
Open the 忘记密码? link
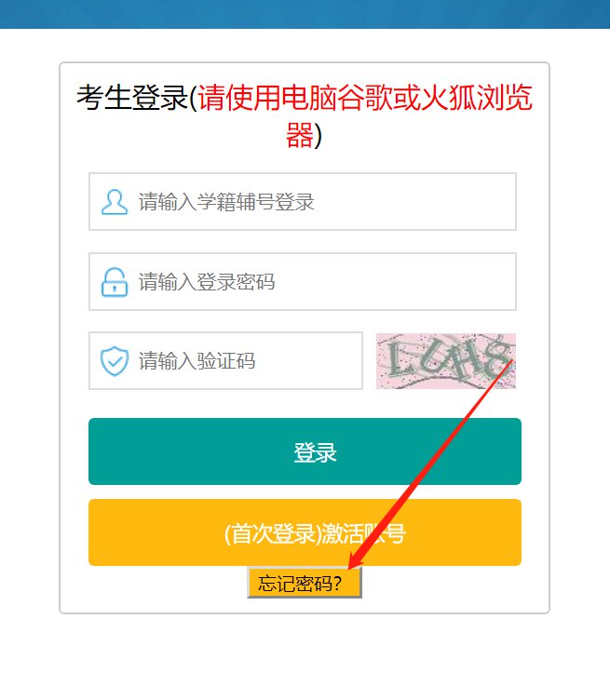tap(305, 583)
